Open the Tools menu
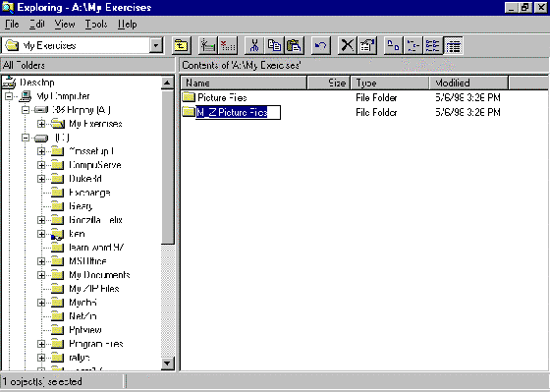The image size is (550, 392). pyautogui.click(x=96, y=25)
